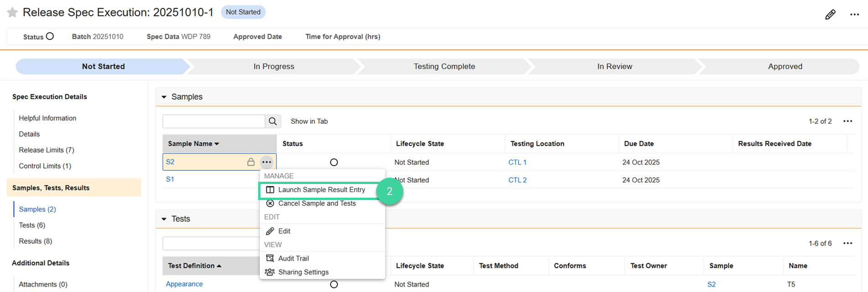Click the Edit pencil icon in the menu
This screenshot has height=292, width=868.
(270, 231)
